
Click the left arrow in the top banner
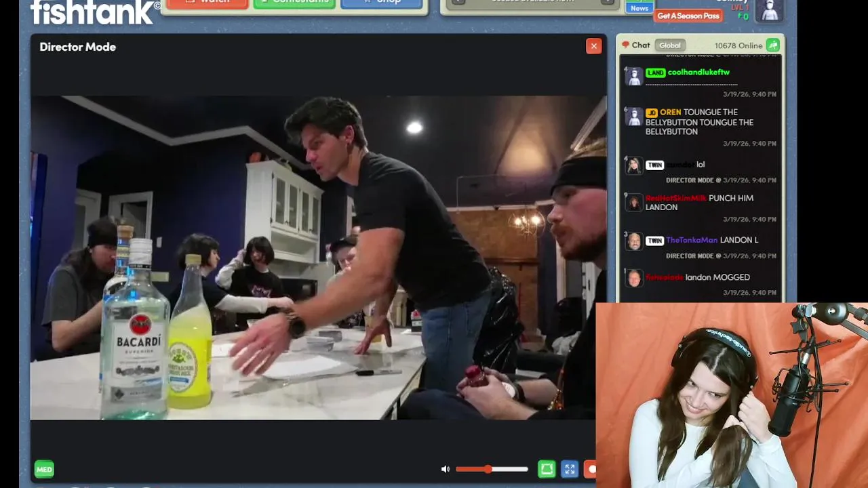pos(458,2)
